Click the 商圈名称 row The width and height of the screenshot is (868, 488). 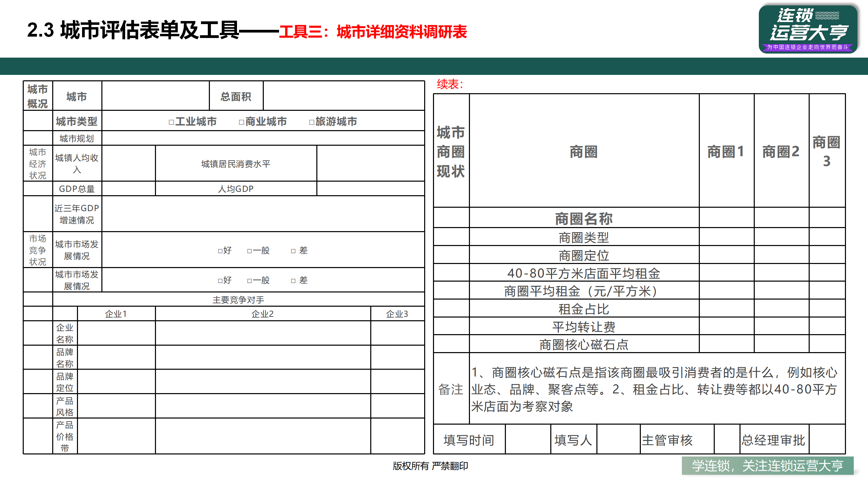coord(584,218)
